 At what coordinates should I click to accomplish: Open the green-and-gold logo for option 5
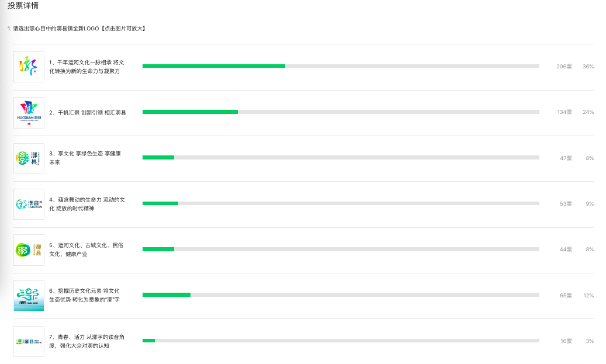(29, 250)
